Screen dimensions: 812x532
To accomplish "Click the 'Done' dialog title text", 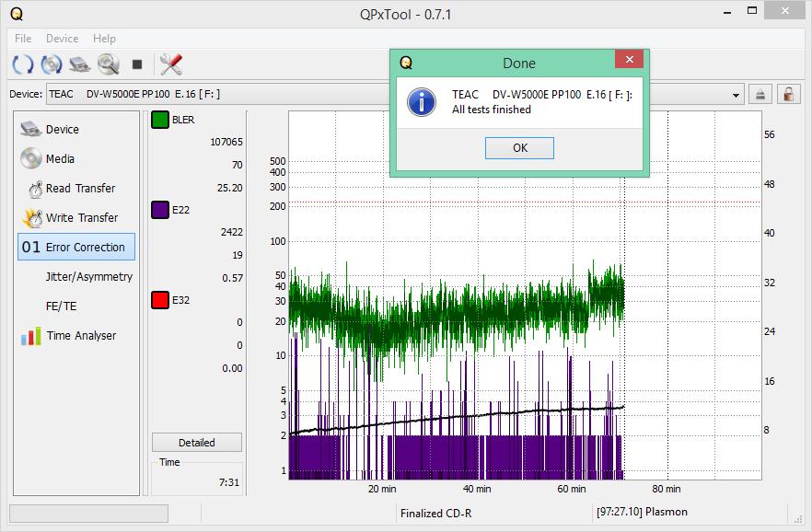I will click(x=519, y=64).
